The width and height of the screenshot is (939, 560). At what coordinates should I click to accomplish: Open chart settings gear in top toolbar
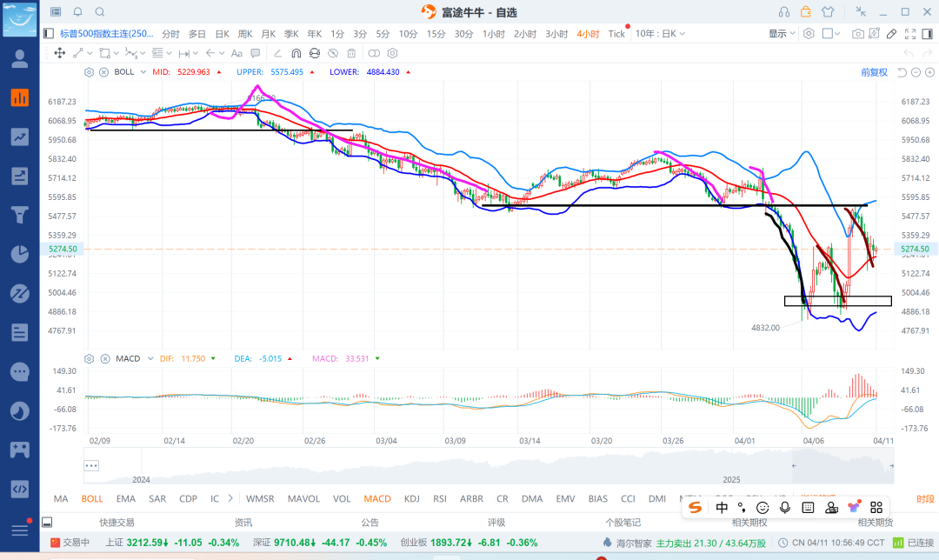click(x=809, y=33)
